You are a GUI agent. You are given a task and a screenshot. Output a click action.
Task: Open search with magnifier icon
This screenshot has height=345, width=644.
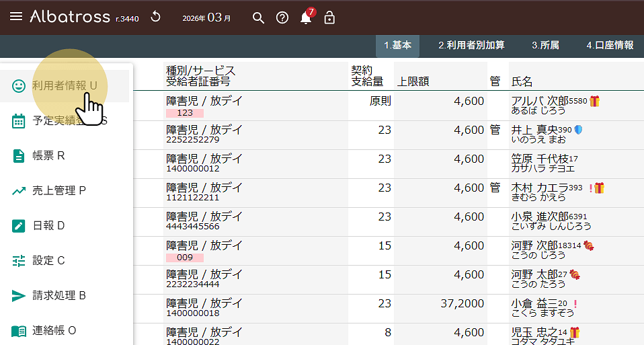258,17
